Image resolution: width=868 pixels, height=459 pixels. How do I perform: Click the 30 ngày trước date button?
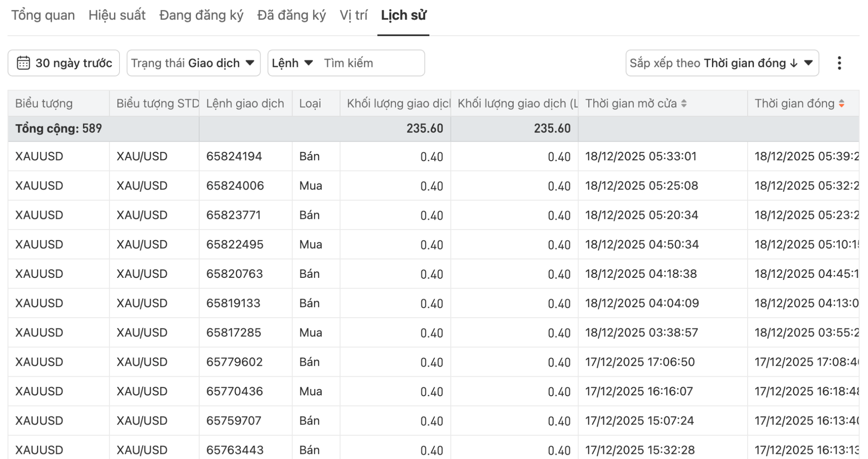(x=64, y=63)
